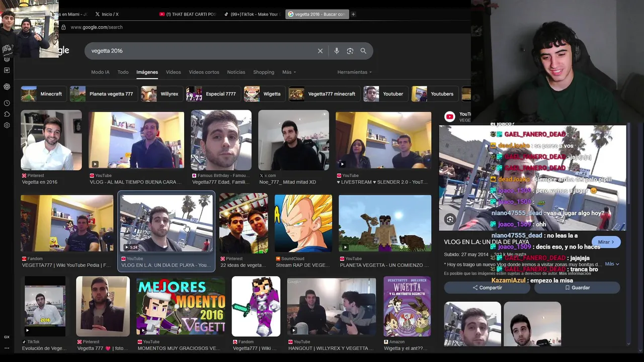Click the Mirar button

(x=606, y=242)
